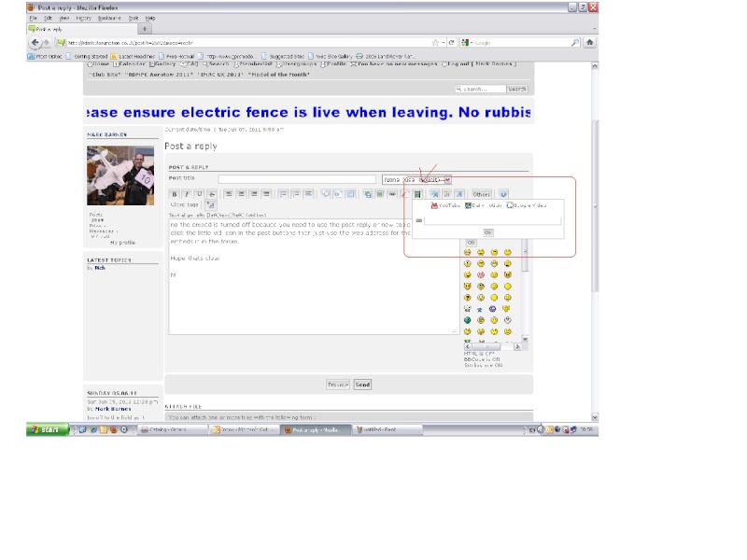Click the align center icon

pyautogui.click(x=241, y=194)
